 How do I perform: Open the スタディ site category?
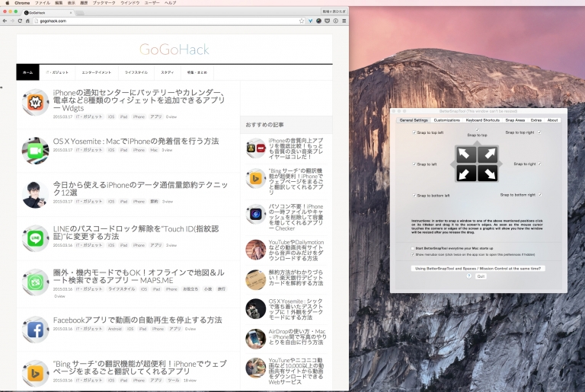click(x=168, y=72)
